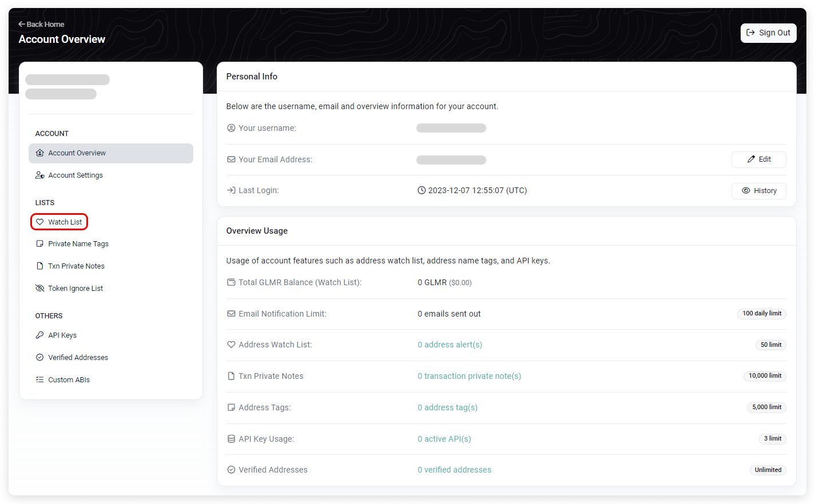Image resolution: width=815 pixels, height=504 pixels.
Task: Click note icon beside Address Tags
Action: (x=231, y=407)
